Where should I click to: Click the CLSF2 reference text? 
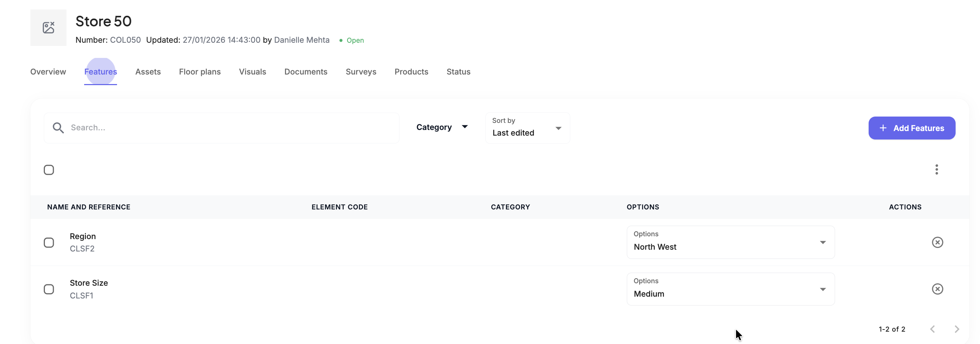(x=82, y=249)
